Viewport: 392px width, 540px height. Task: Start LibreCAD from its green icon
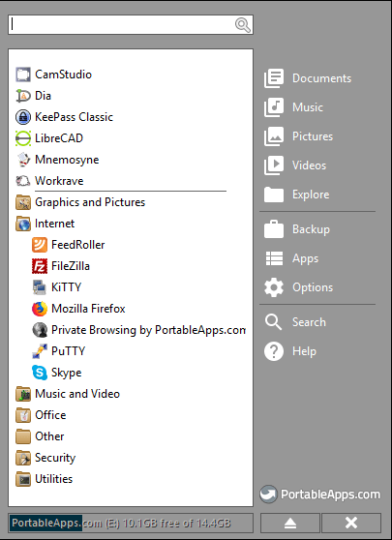[x=23, y=138]
